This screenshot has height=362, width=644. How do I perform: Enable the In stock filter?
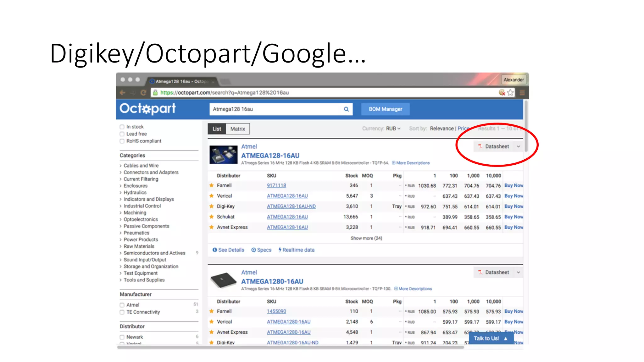click(x=122, y=127)
